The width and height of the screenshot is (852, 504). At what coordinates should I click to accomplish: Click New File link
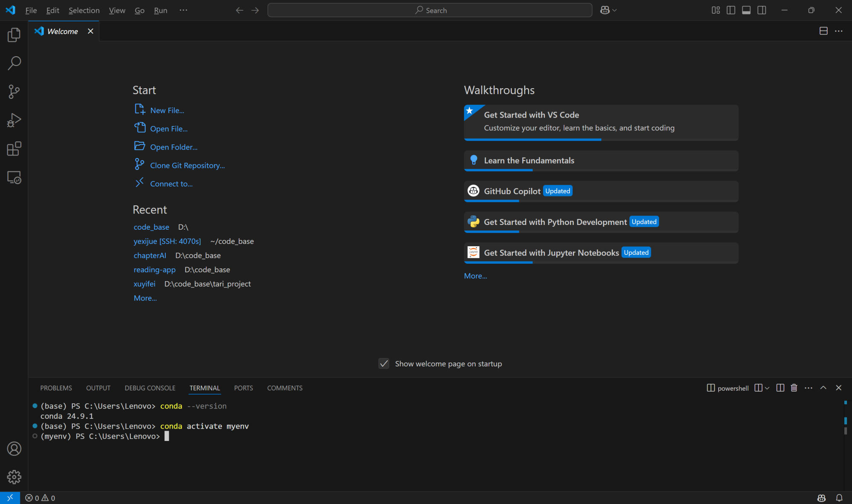point(167,110)
